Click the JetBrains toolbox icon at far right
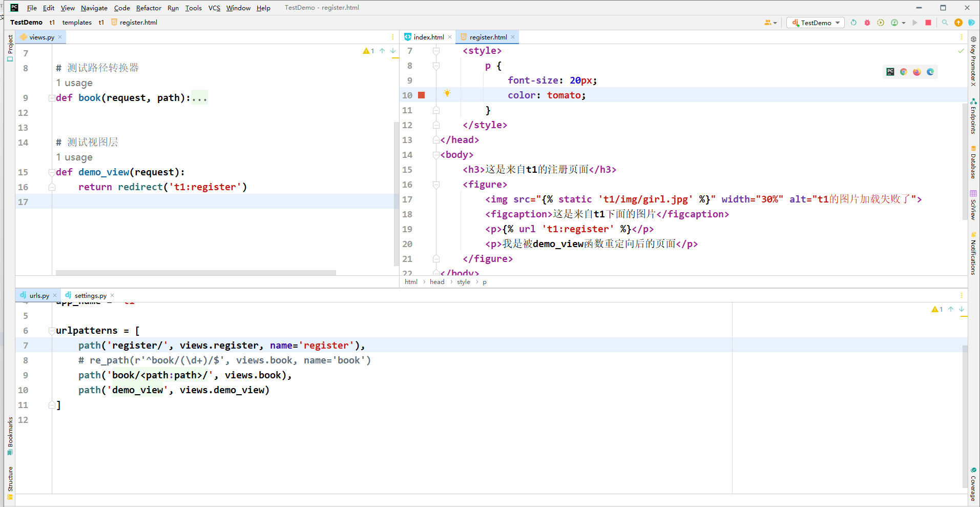 tap(971, 23)
